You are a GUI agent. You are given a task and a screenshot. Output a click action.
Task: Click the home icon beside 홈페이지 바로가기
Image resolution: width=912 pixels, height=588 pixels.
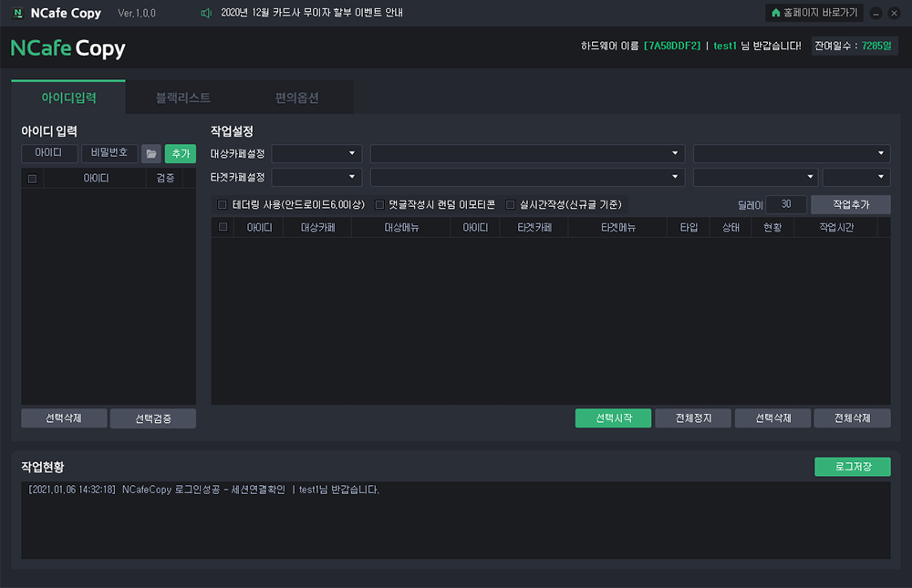tap(775, 13)
